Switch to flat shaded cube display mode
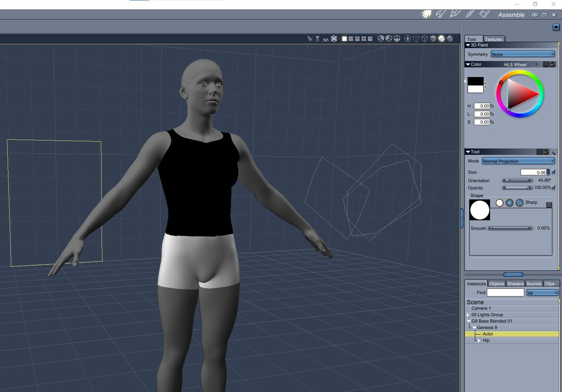The image size is (562, 392). [x=433, y=39]
